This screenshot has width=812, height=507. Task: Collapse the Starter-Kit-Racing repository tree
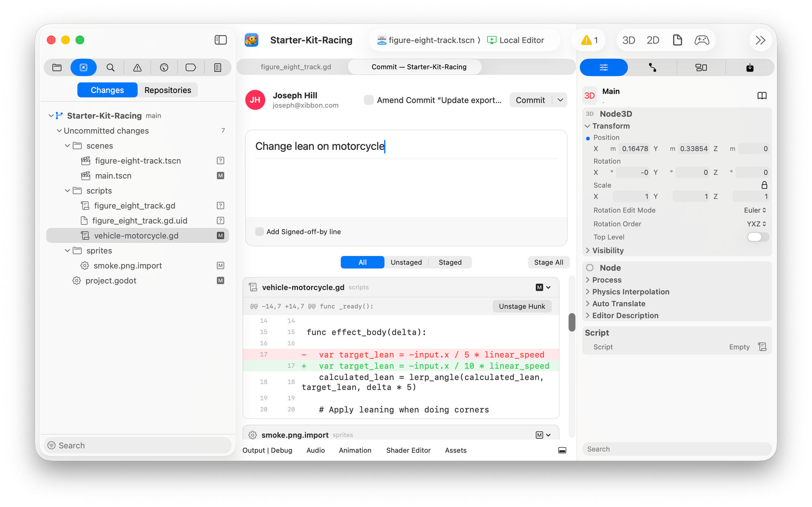(x=51, y=115)
